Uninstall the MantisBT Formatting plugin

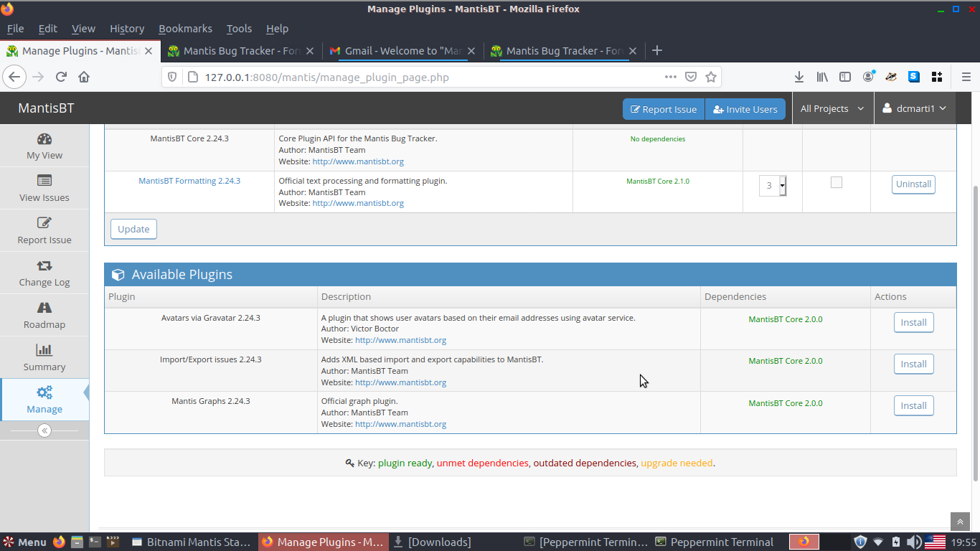click(913, 184)
